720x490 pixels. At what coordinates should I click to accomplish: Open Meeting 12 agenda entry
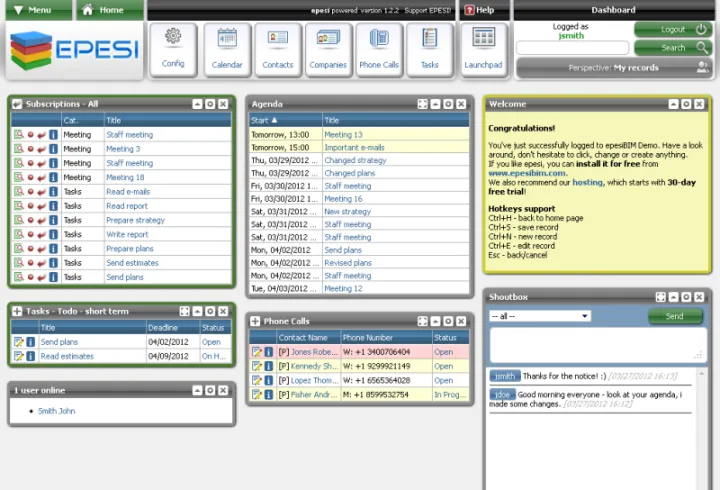point(343,288)
